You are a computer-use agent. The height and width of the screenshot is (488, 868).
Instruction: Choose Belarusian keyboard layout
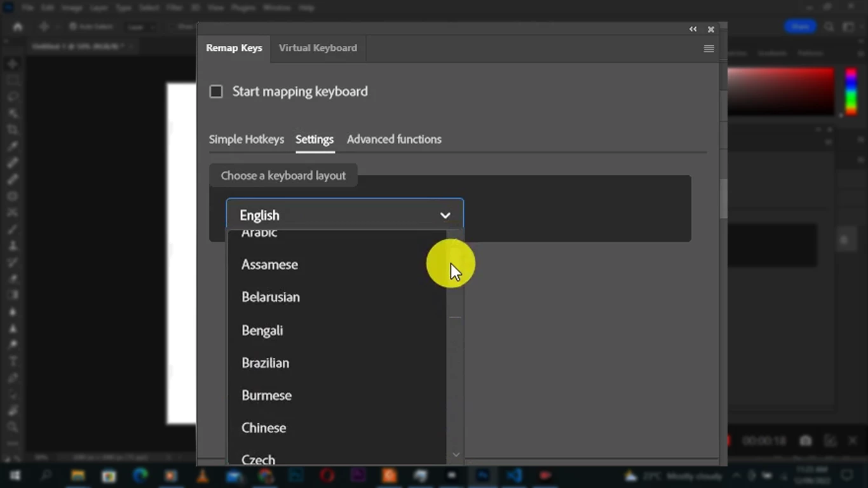pos(337,297)
